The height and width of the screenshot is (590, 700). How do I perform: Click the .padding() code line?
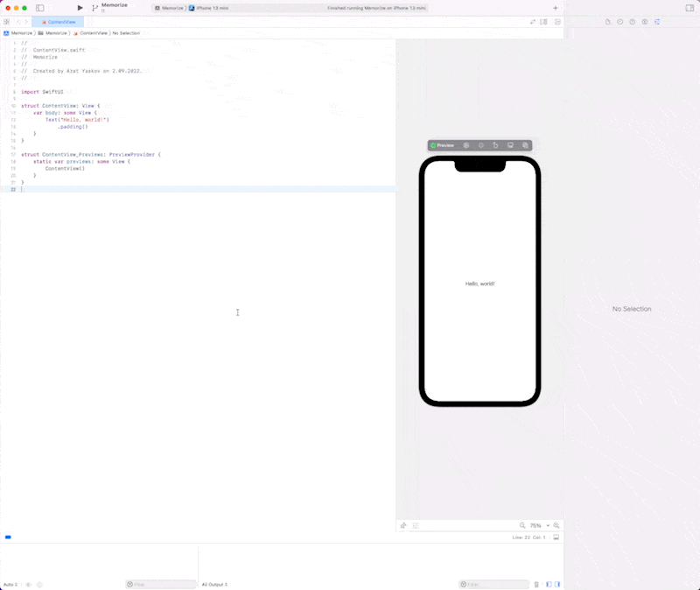pos(73,127)
